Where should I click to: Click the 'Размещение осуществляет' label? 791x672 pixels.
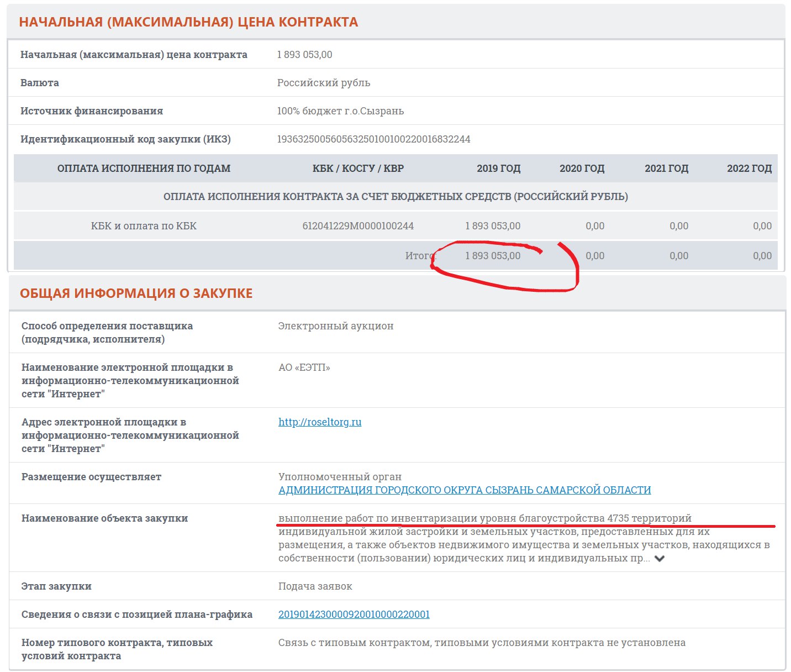point(91,477)
